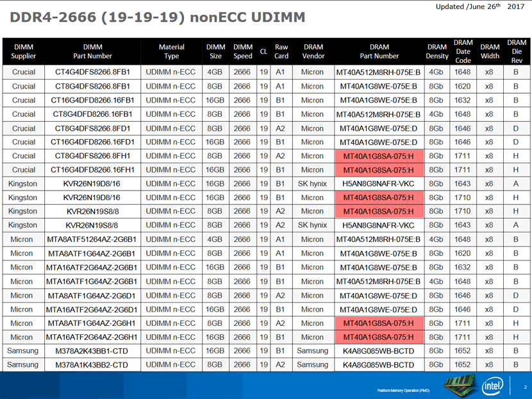Click the K4A8G085WB-BCTD cell in last row

(379, 365)
